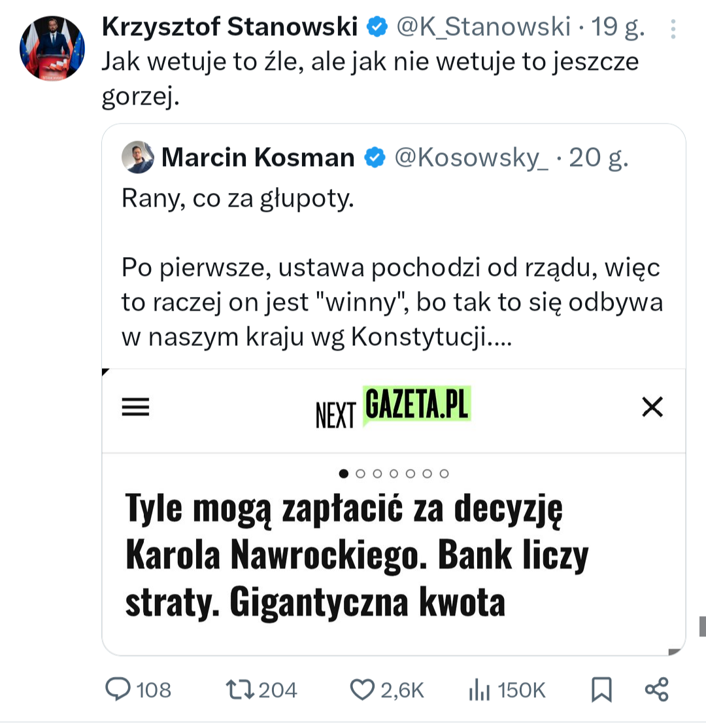Click the Next Gazeta.pl logo
Image resolution: width=706 pixels, height=728 pixels.
tap(393, 407)
